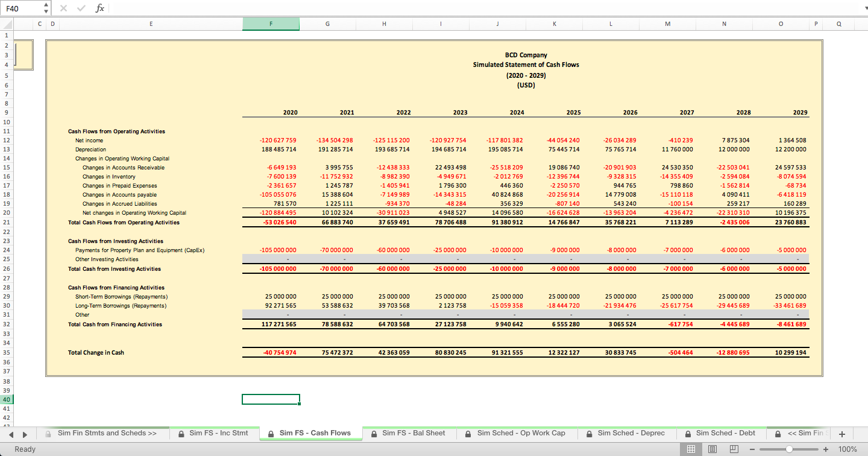
Task: Click the Name Box showing F40
Action: 23,8
